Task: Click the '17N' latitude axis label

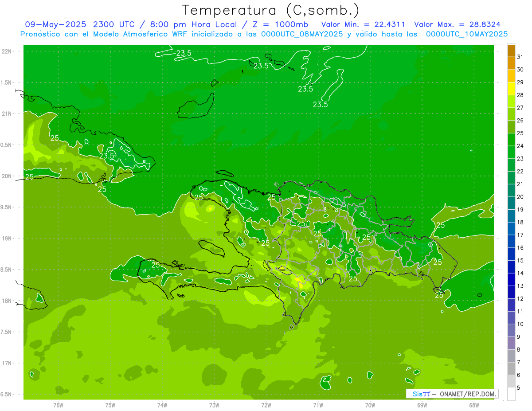Action: click(x=7, y=363)
